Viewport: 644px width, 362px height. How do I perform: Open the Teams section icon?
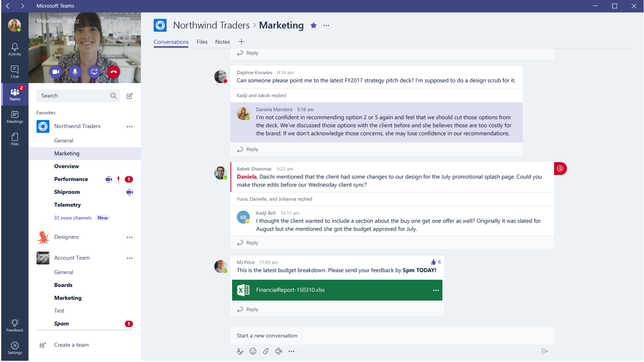14,94
